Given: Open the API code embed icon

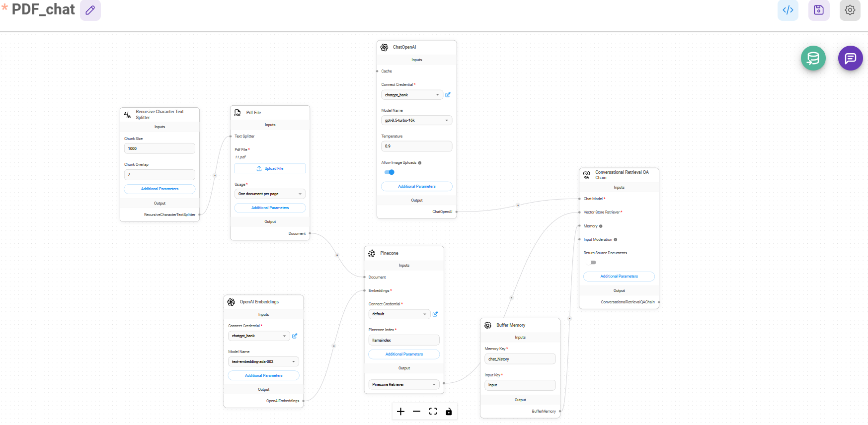Looking at the screenshot, I should [x=788, y=10].
